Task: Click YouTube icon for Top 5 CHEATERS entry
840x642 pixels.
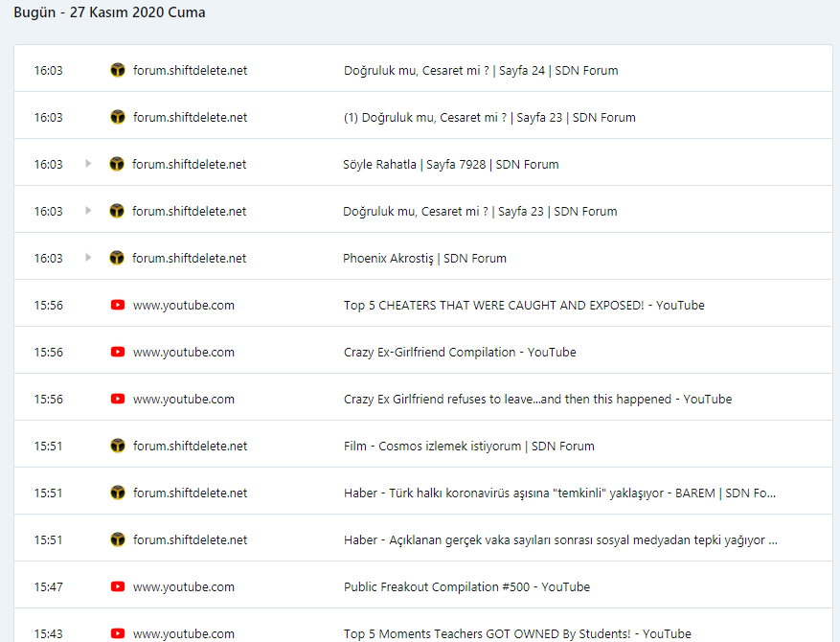Action: pos(118,305)
